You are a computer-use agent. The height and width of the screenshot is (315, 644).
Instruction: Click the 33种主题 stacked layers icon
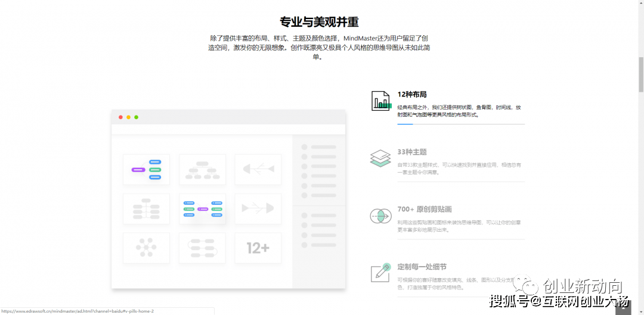tap(380, 158)
